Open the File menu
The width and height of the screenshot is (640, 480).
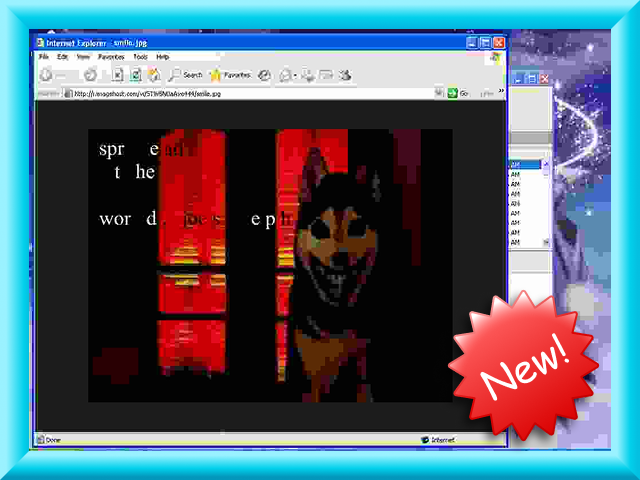point(44,57)
